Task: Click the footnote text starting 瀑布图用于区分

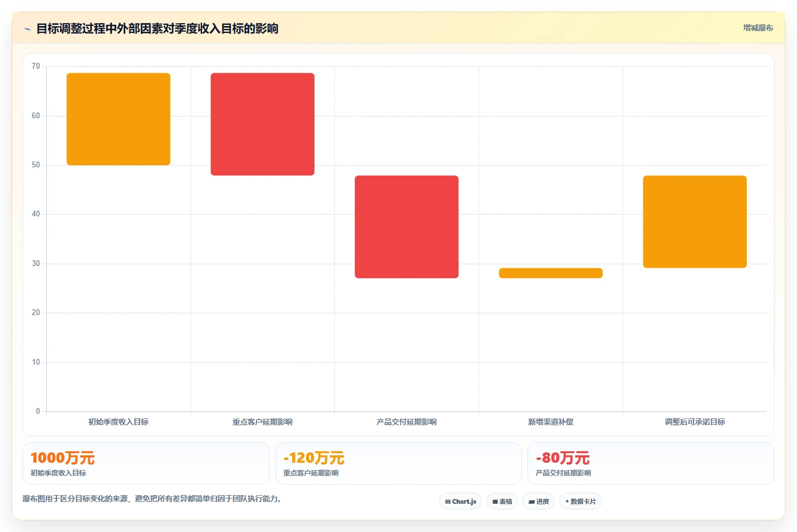Action: 152,499
